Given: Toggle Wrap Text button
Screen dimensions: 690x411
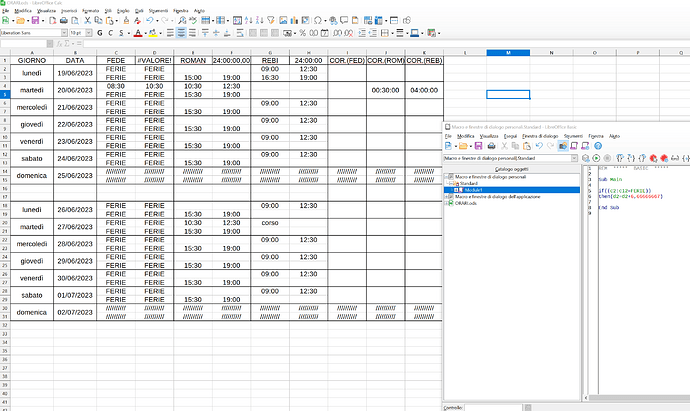Looking at the screenshot, I should (240, 33).
